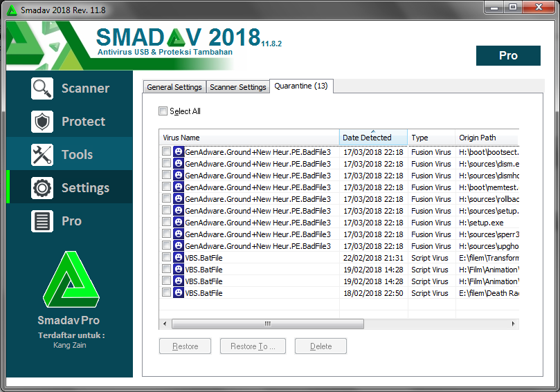Image resolution: width=560 pixels, height=392 pixels.
Task: Select date cell 18/02/2018 22:50
Action: click(373, 293)
